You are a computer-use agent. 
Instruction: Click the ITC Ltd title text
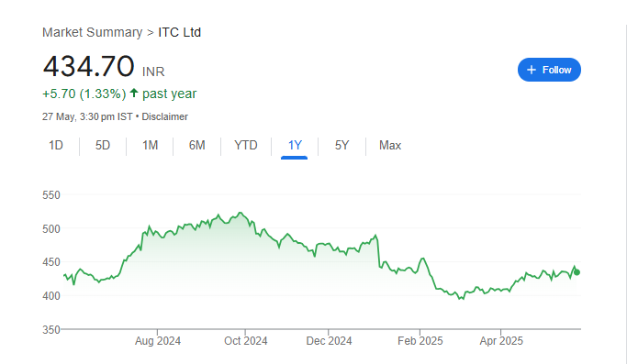180,32
